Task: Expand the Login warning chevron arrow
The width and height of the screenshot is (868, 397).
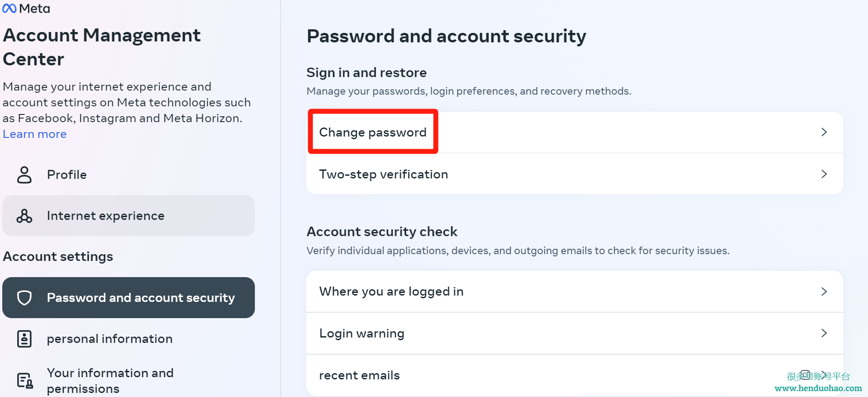Action: [824, 333]
